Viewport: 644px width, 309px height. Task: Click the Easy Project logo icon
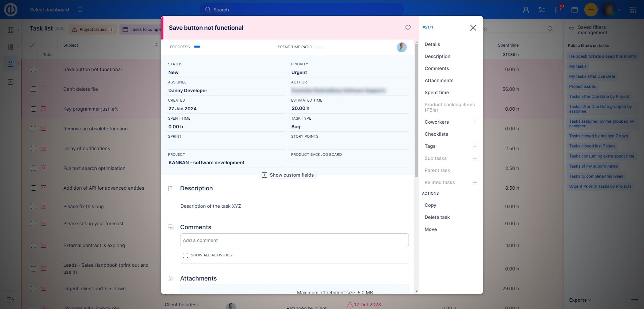click(x=11, y=10)
